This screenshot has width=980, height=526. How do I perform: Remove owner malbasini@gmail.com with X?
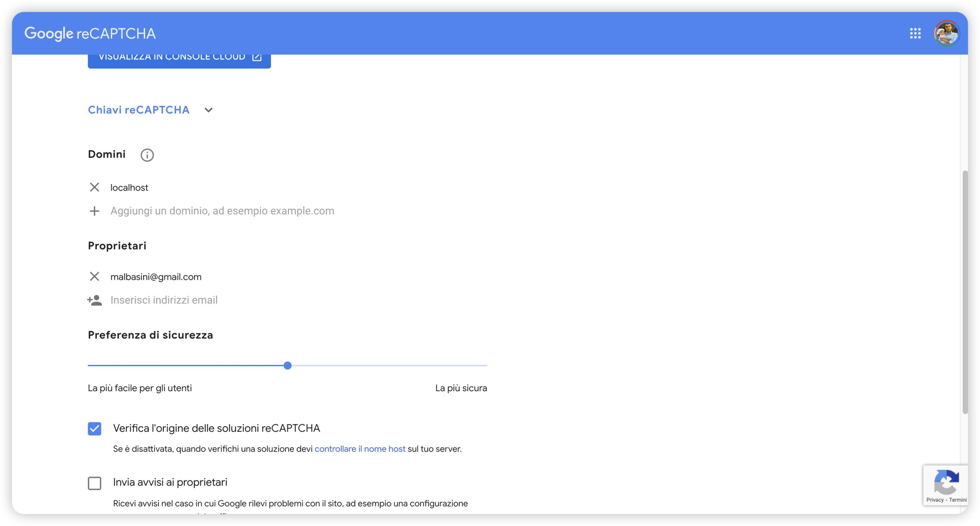[94, 276]
